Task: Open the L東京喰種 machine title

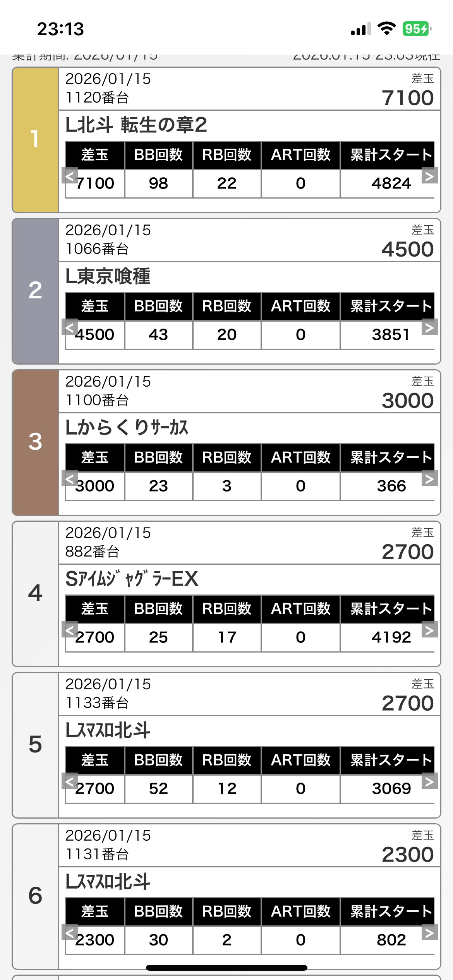Action: click(x=108, y=276)
